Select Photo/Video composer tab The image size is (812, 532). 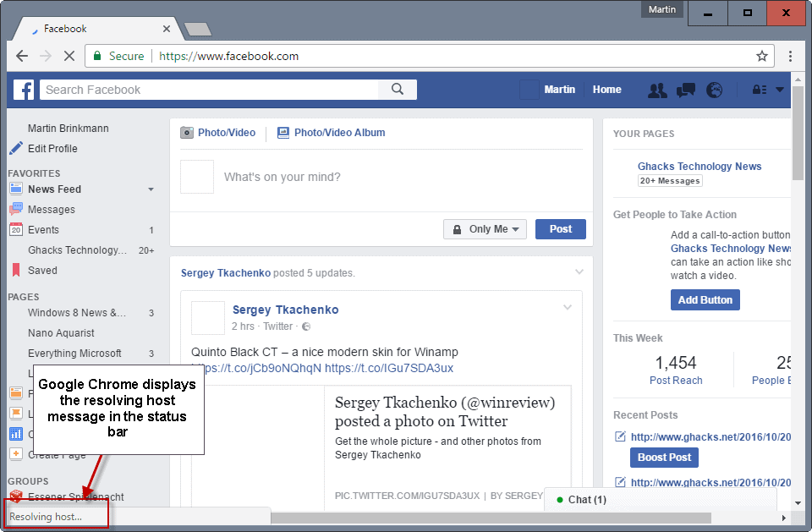(x=218, y=133)
